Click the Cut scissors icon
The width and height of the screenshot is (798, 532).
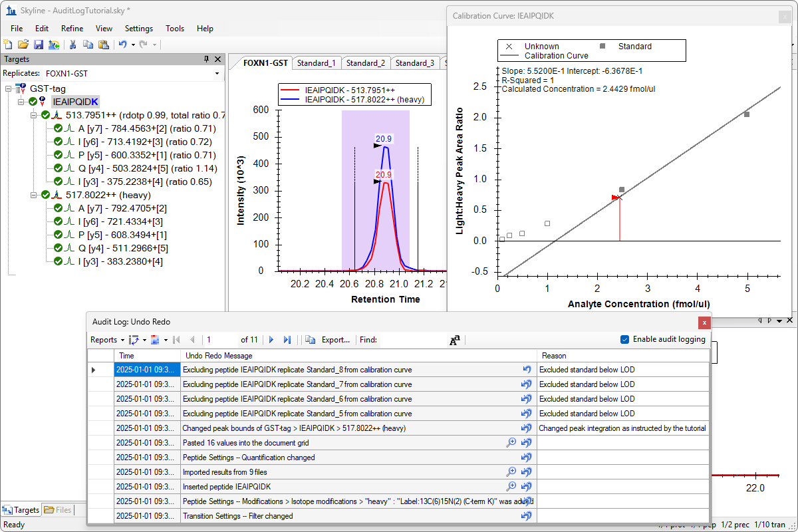click(73, 45)
